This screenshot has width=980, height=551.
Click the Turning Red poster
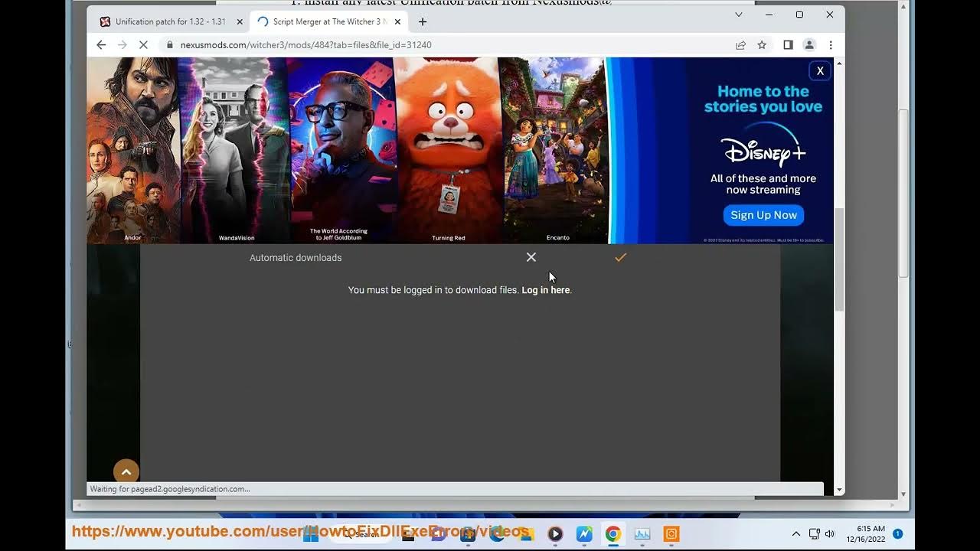click(449, 151)
